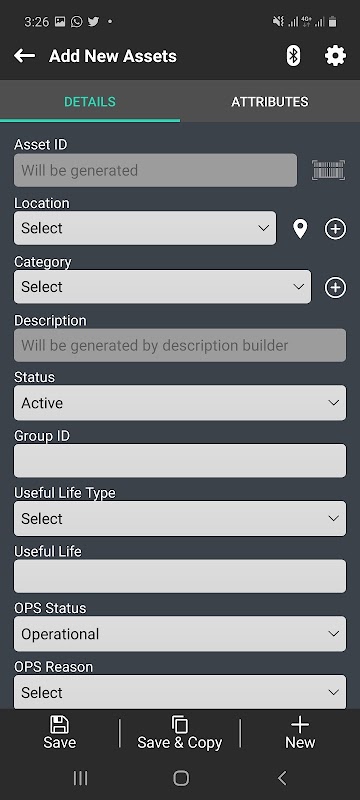Tap the back arrow icon
This screenshot has height=800, width=360.
tap(24, 56)
